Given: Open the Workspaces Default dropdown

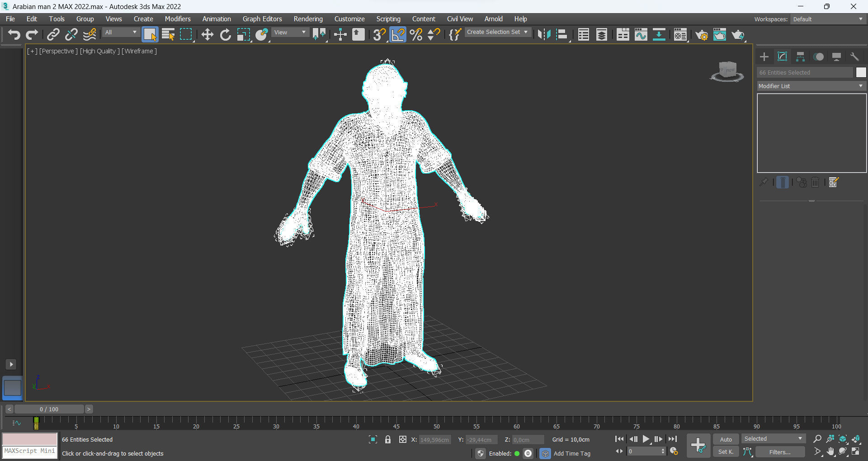Looking at the screenshot, I should (828, 19).
